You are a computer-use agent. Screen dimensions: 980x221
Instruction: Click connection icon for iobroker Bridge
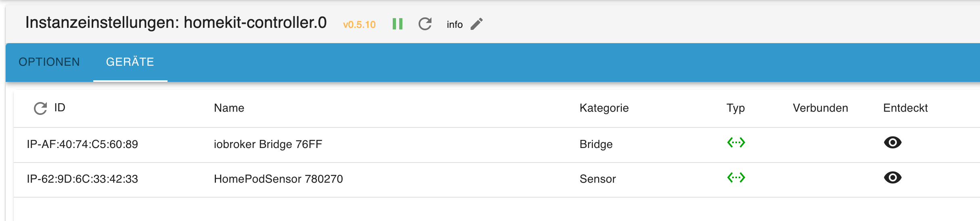tap(736, 143)
